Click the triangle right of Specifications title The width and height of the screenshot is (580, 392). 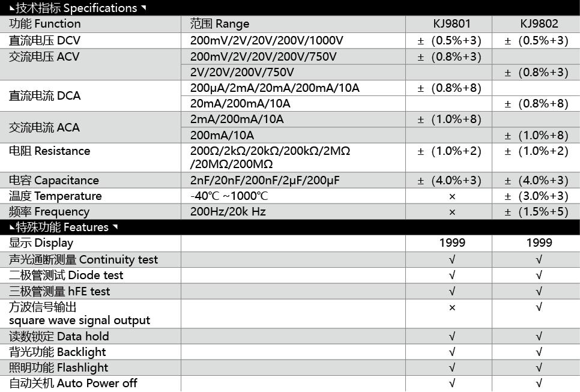(x=143, y=8)
